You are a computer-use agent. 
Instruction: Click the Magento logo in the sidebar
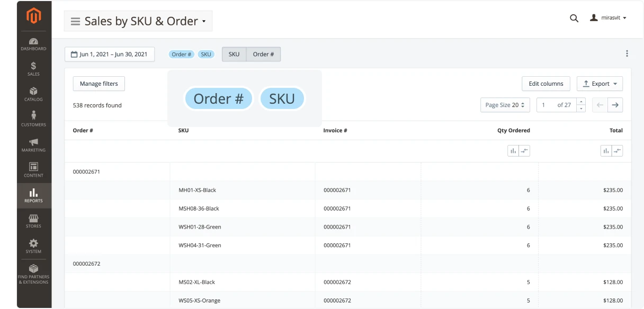point(34,15)
